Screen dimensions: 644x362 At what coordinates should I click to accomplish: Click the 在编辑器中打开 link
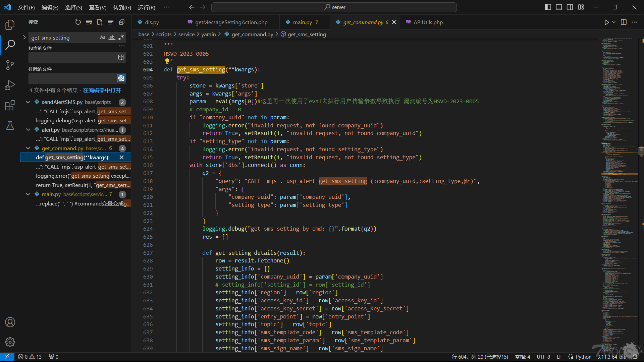(x=102, y=90)
